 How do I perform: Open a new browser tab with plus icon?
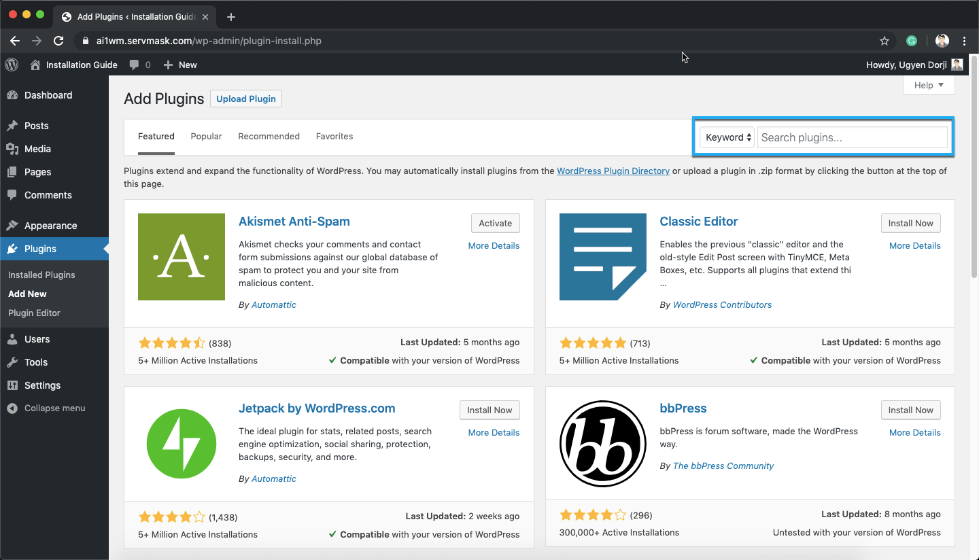[x=231, y=17]
